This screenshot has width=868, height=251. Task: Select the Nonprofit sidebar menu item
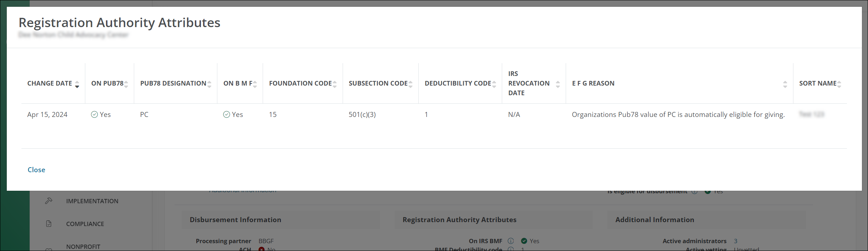click(x=83, y=246)
